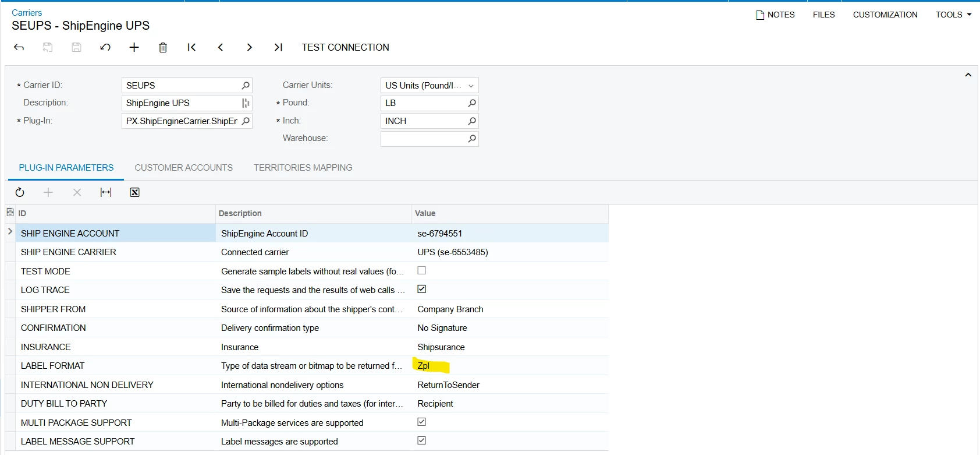Select the Zpl label format value
Viewport: 980px width, 455px height.
(x=424, y=366)
